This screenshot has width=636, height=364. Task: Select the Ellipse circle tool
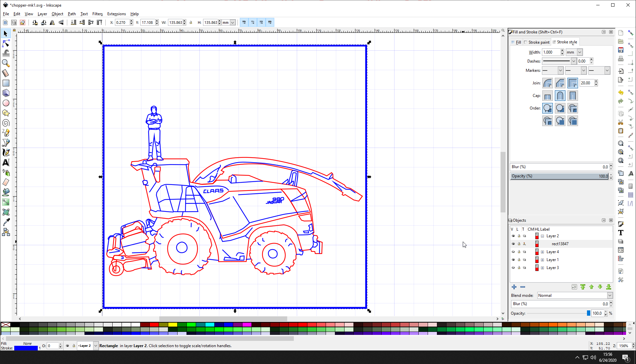(6, 103)
